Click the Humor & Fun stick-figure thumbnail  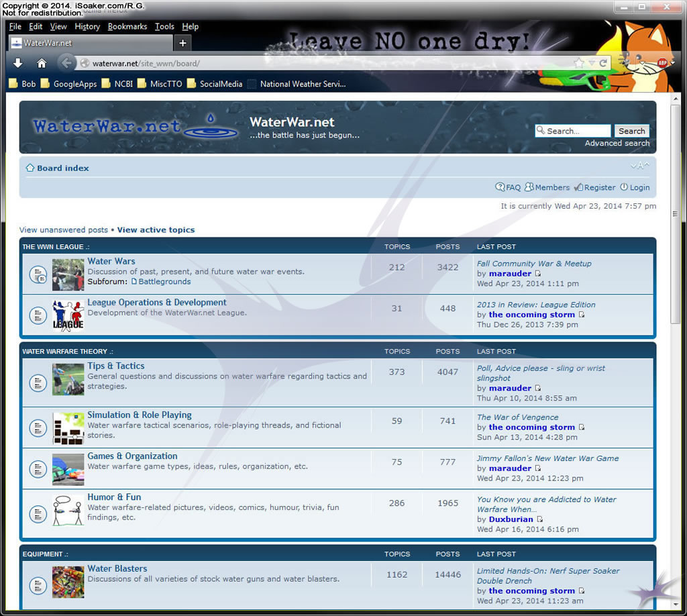coord(68,511)
